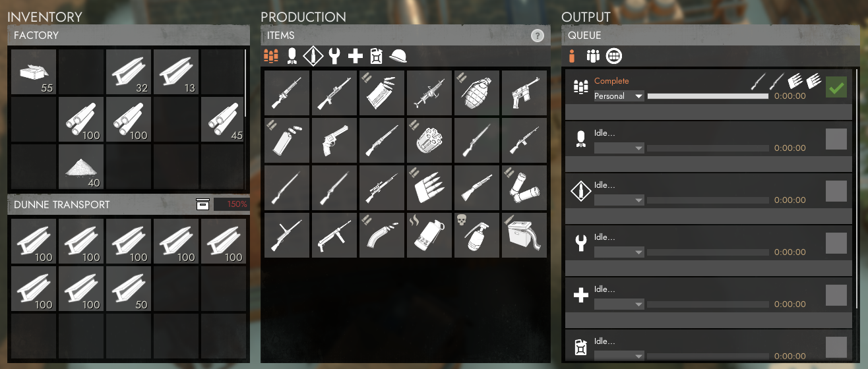Pick the frag grenade production item
Viewport: 868px width, 369px height.
(477, 93)
